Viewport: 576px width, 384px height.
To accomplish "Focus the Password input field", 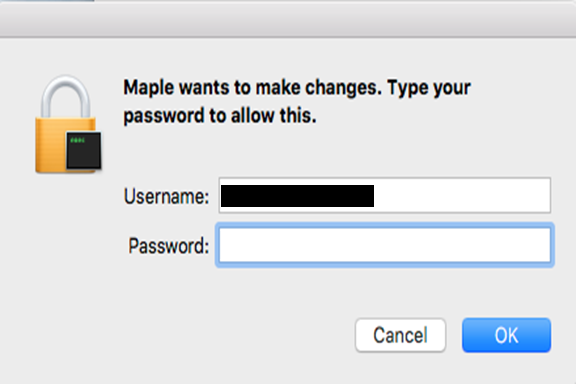I will [385, 245].
